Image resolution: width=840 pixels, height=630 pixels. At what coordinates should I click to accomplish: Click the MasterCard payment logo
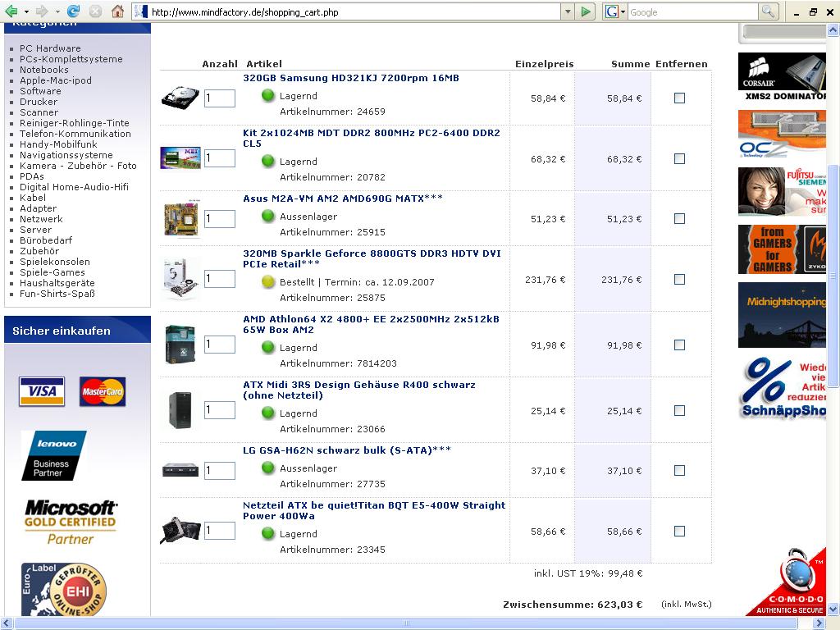pyautogui.click(x=103, y=391)
